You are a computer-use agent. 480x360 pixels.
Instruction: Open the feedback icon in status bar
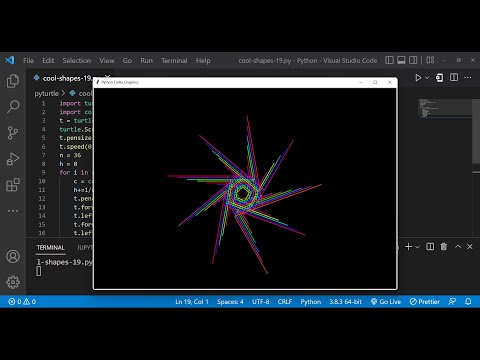pyautogui.click(x=452, y=302)
